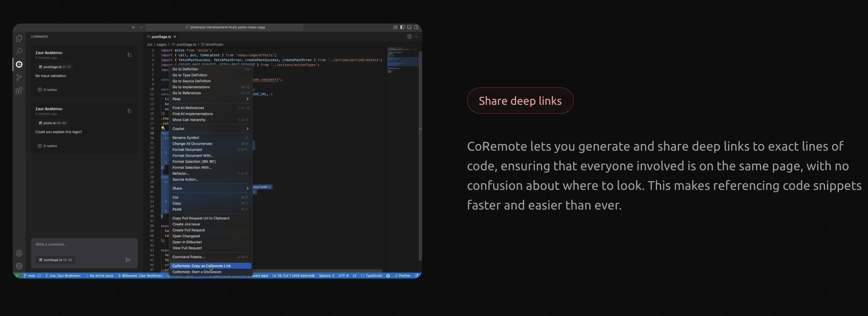868x316 pixels.
Task: Click the Prettier status item
Action: 402,275
